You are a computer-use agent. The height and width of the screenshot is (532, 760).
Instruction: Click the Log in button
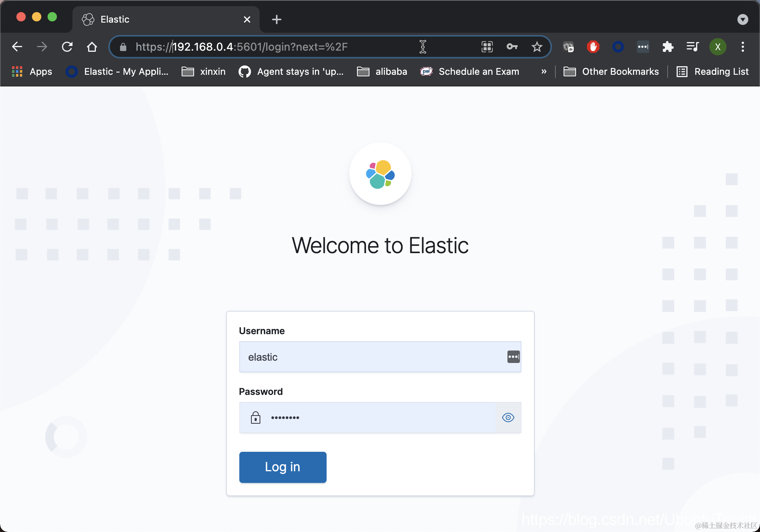point(283,467)
